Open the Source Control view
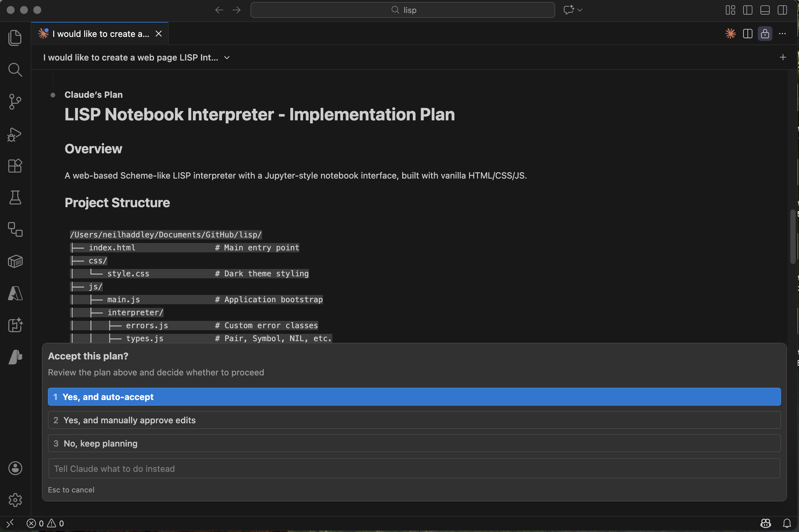This screenshot has width=799, height=532. pyautogui.click(x=15, y=101)
